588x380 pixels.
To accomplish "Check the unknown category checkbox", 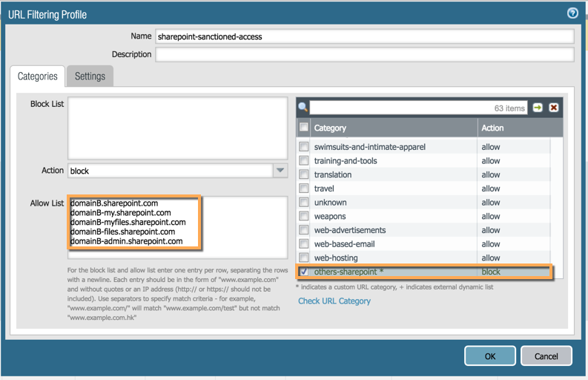I will point(304,202).
